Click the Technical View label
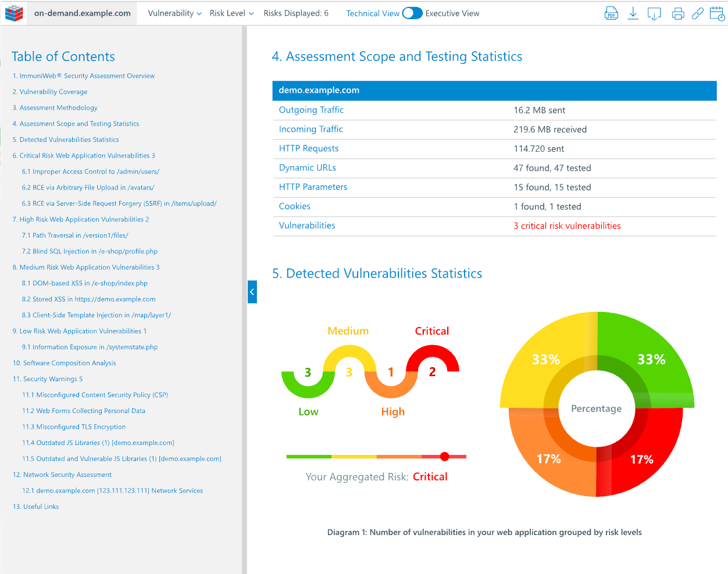This screenshot has width=728, height=574. 373,13
